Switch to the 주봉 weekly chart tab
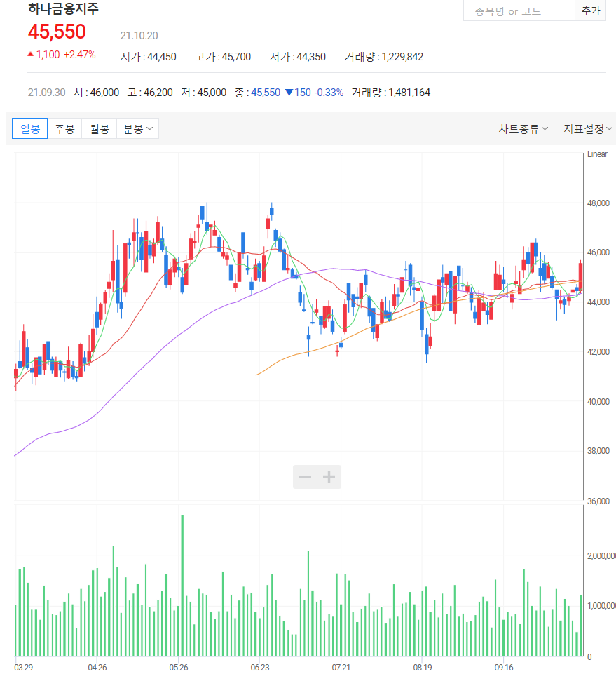 click(x=64, y=128)
